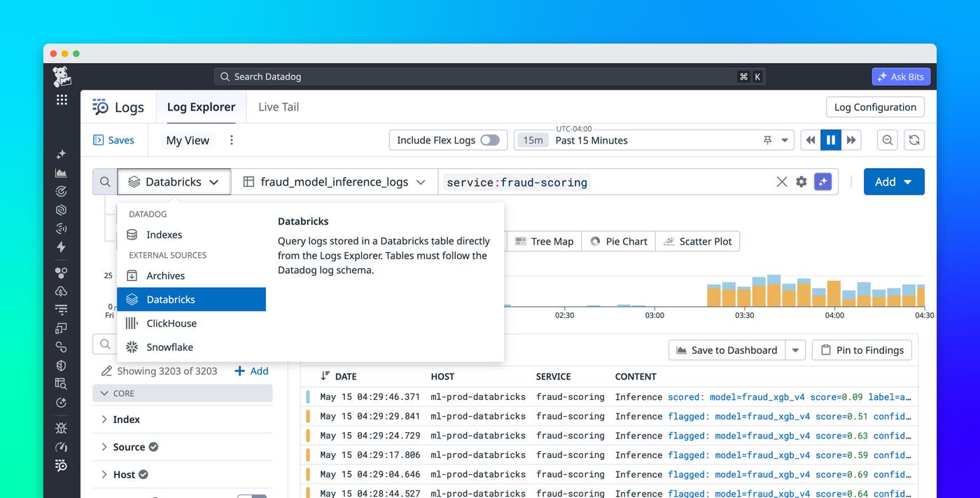Image resolution: width=980 pixels, height=498 pixels.
Task: Open the devices sidebar icon
Action: (x=62, y=328)
